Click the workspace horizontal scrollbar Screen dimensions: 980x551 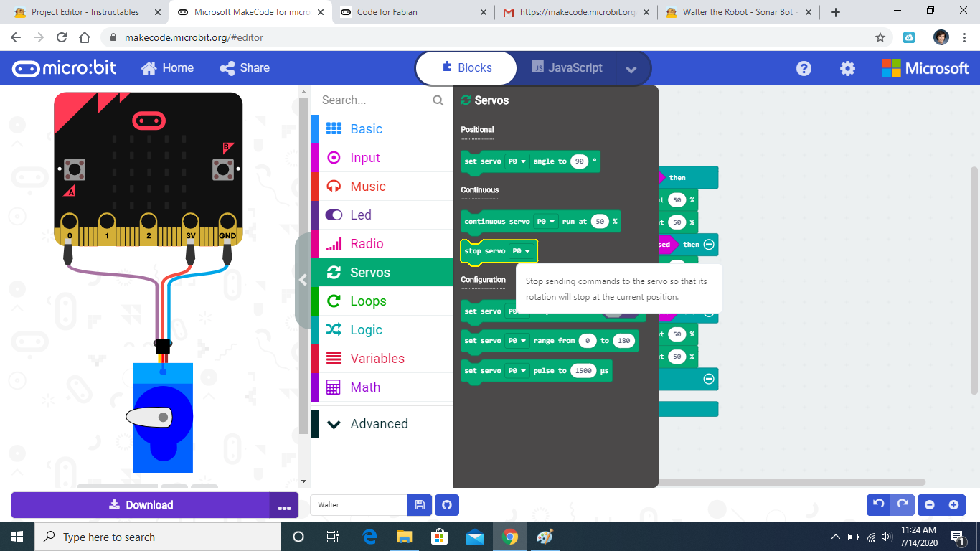(x=792, y=482)
